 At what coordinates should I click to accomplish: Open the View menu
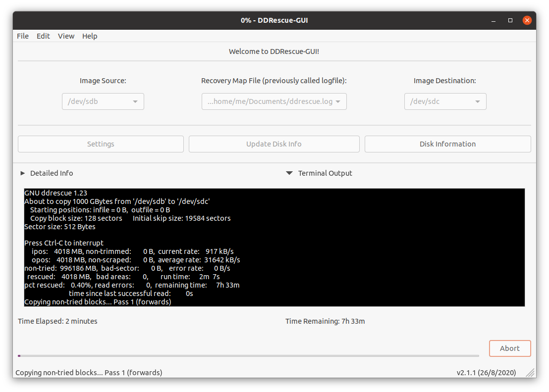click(x=66, y=36)
